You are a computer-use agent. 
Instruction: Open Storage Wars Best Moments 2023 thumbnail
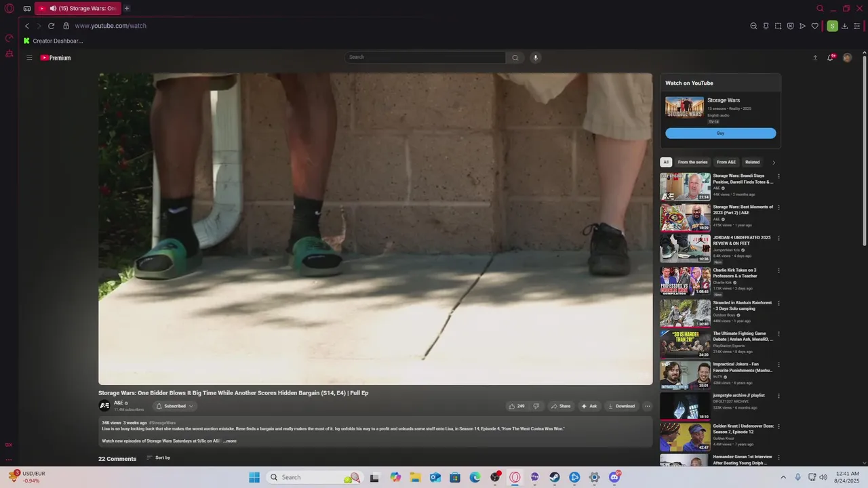coord(686,218)
